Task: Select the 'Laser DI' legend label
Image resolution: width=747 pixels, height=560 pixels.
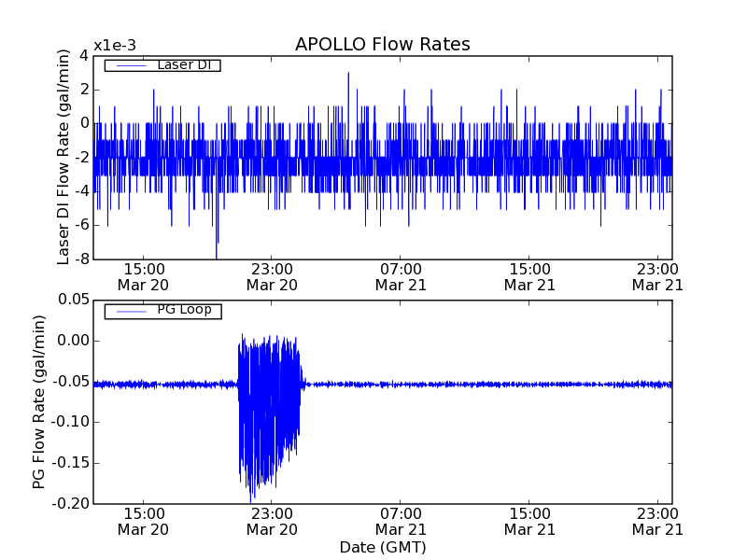Action: (x=184, y=64)
